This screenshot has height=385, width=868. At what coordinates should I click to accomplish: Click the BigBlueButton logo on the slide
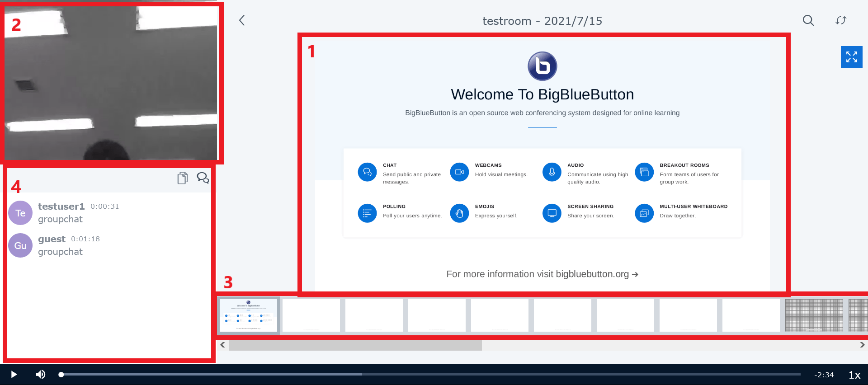(x=542, y=66)
